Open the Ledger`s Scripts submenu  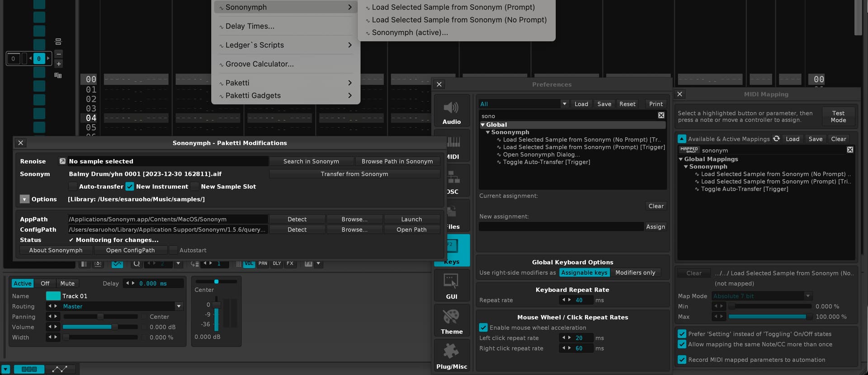[286, 45]
